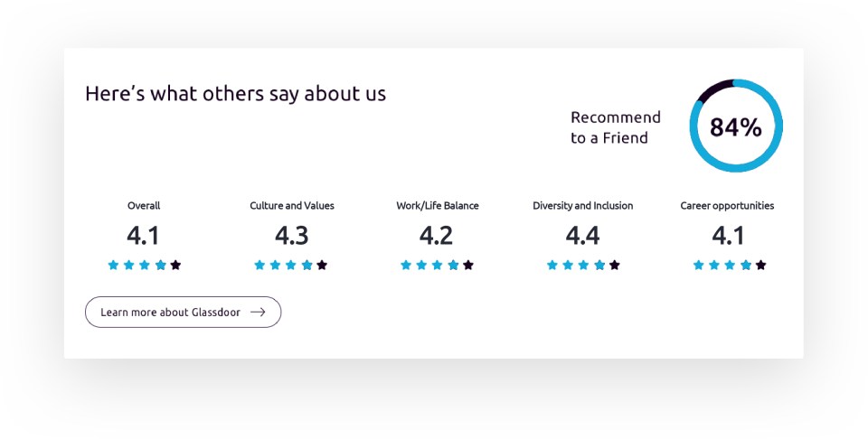Click the 4.4 Diversity and Inclusion score

pos(583,236)
